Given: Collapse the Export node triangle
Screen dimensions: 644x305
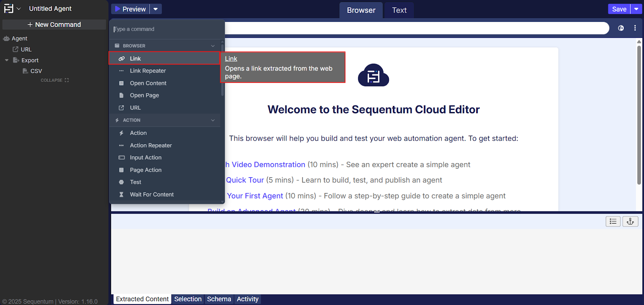Looking at the screenshot, I should tap(6, 60).
